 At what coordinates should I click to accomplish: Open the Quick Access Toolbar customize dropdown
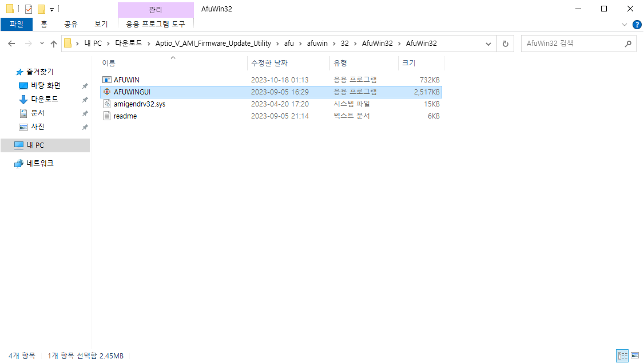click(51, 9)
